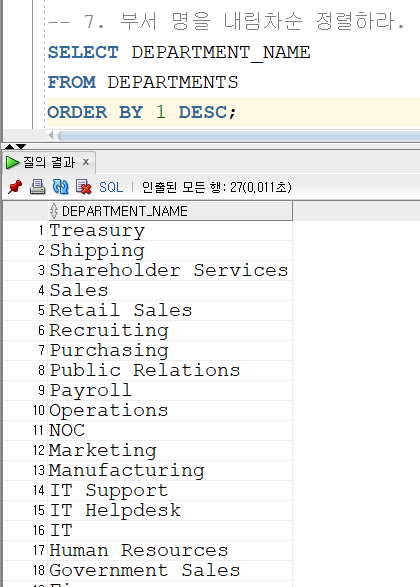The image size is (420, 587).
Task: Select the NOC cell
Action: 170,431
